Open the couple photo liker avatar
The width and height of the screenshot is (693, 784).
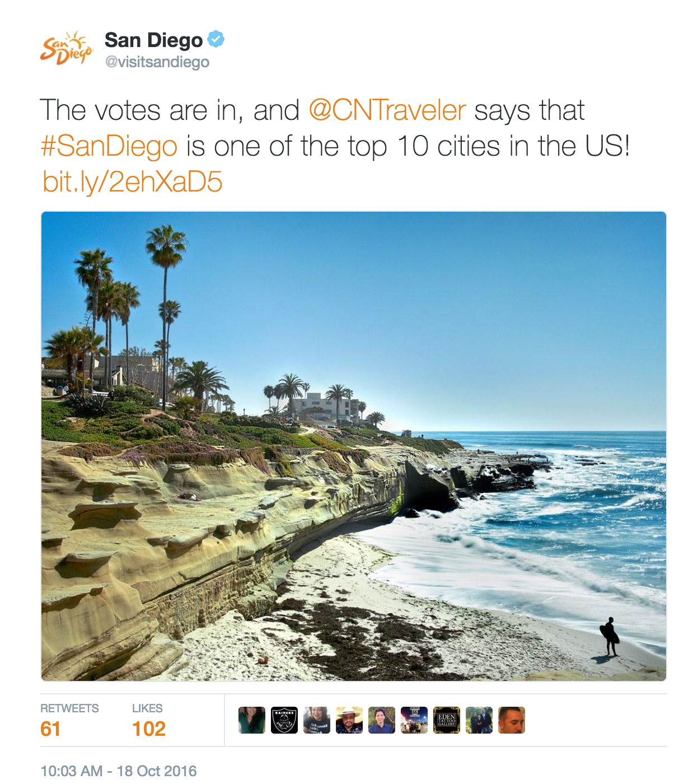point(479,720)
